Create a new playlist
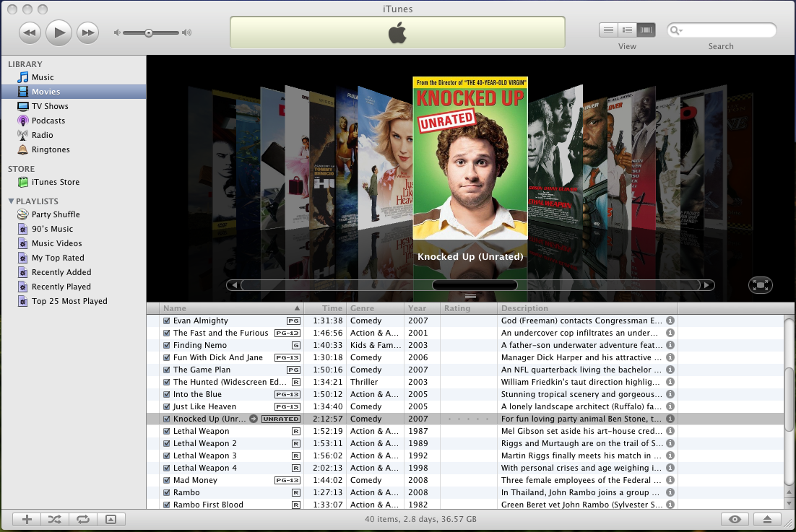 click(25, 518)
